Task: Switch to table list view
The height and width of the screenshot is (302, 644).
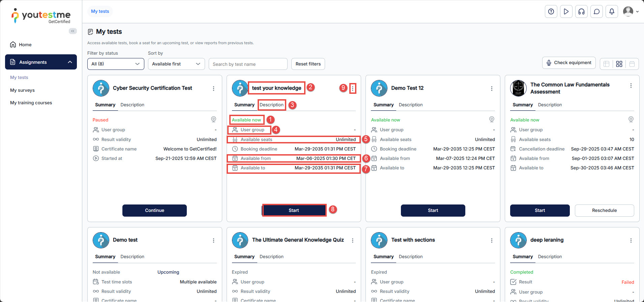Action: (606, 64)
